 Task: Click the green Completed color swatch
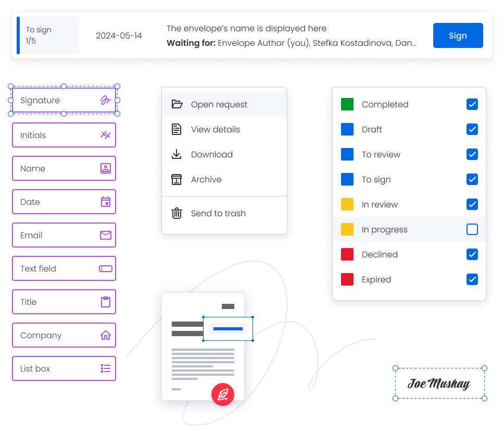point(347,104)
